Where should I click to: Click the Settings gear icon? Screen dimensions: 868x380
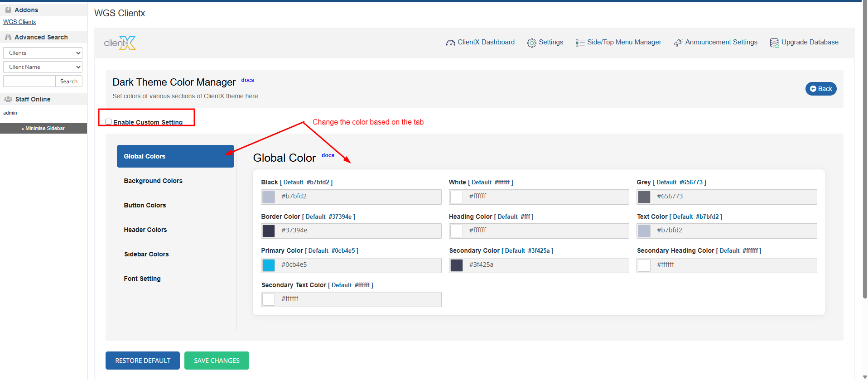531,43
